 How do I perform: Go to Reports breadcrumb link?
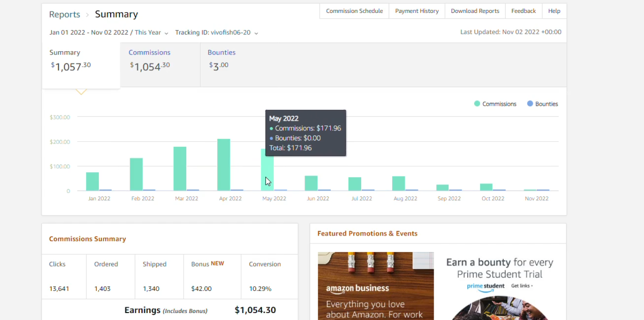pos(65,14)
